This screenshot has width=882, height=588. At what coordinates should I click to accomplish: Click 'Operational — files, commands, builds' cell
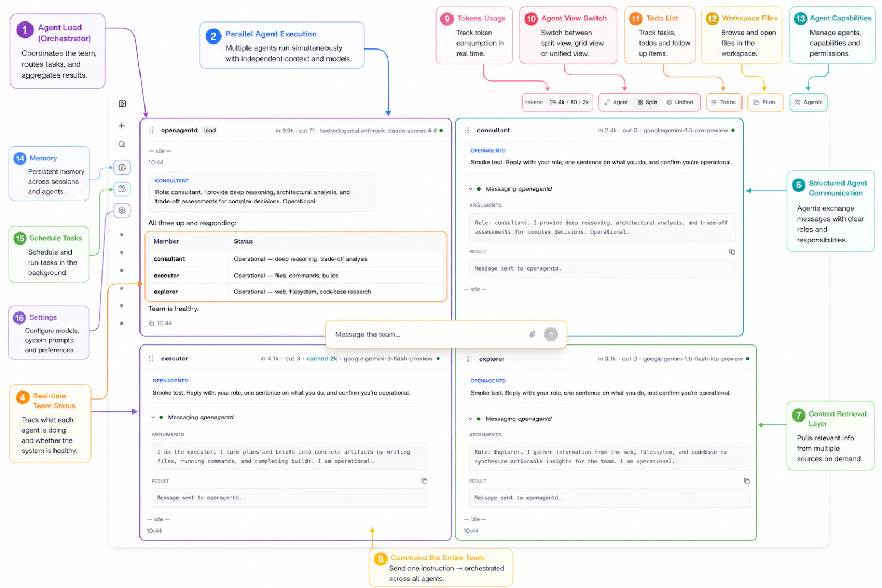pos(286,276)
